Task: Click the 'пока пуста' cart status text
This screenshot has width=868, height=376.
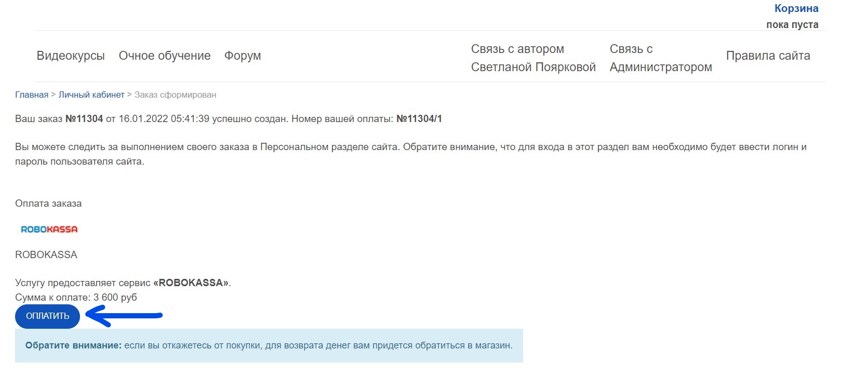Action: (x=792, y=24)
